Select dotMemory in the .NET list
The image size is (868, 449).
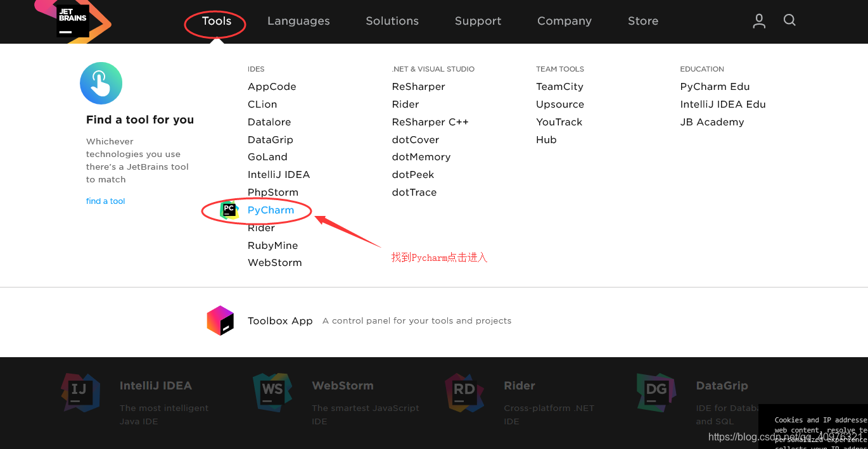pyautogui.click(x=421, y=157)
